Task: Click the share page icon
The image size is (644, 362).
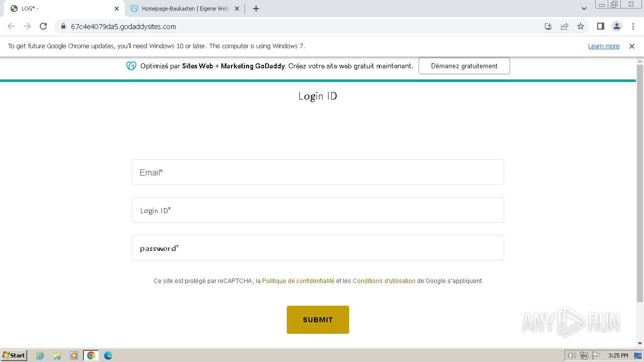Action: (565, 27)
